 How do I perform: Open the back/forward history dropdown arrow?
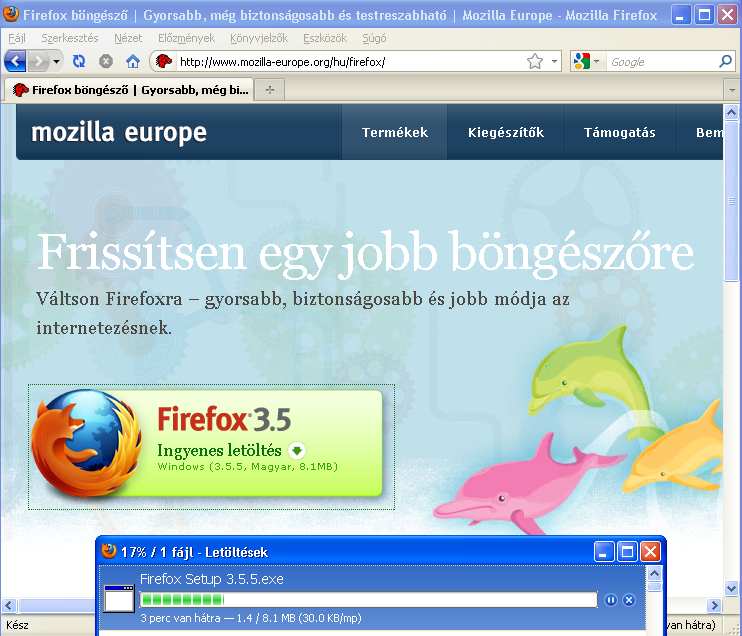pos(57,61)
